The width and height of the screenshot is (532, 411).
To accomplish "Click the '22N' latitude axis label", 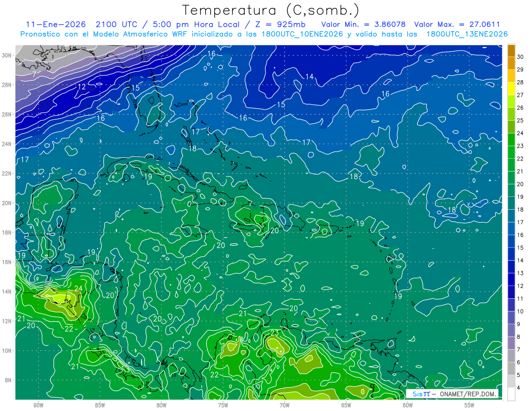I will (8, 173).
